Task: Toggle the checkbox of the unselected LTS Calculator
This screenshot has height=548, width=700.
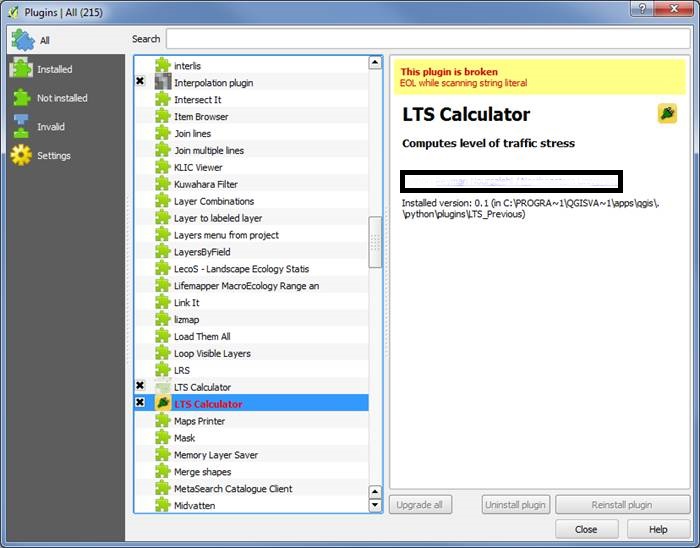Action: 140,385
